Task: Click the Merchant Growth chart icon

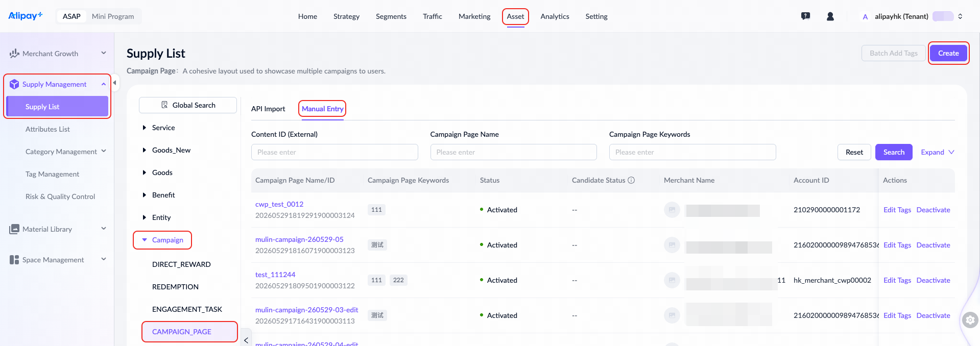Action: [14, 54]
